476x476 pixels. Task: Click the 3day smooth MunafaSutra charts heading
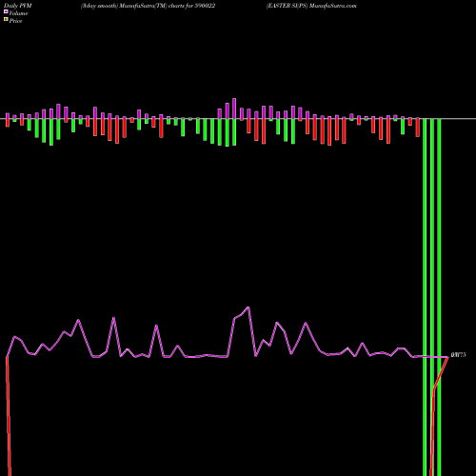pos(149,6)
